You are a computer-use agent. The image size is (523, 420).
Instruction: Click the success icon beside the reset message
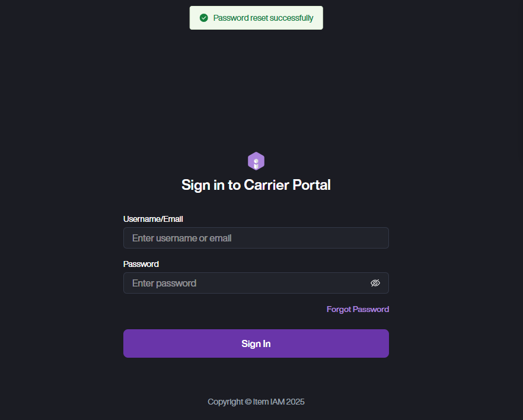click(x=204, y=18)
